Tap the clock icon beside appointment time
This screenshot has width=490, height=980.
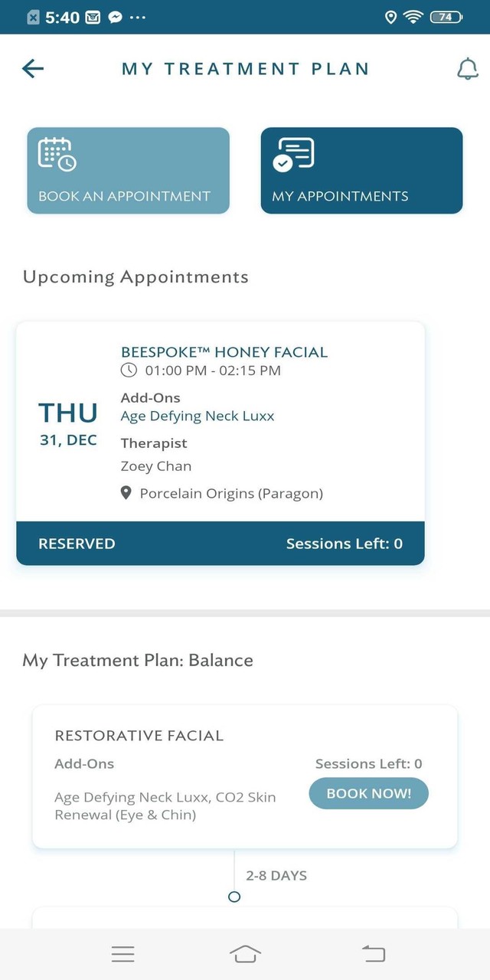click(129, 371)
